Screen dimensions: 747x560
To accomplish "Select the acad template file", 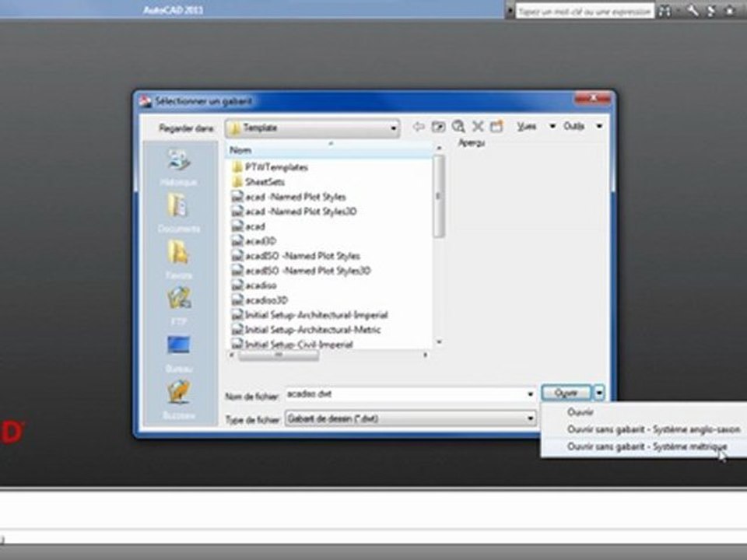I will tap(248, 226).
